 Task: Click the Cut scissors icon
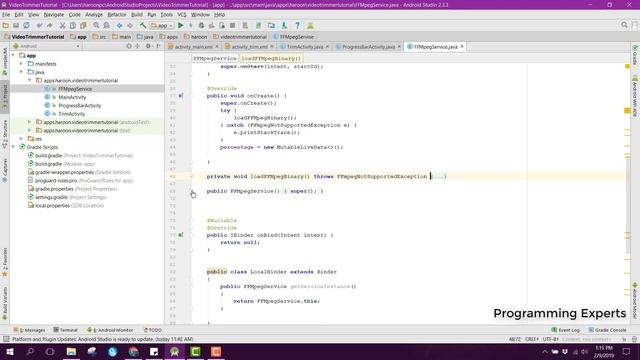(62, 25)
